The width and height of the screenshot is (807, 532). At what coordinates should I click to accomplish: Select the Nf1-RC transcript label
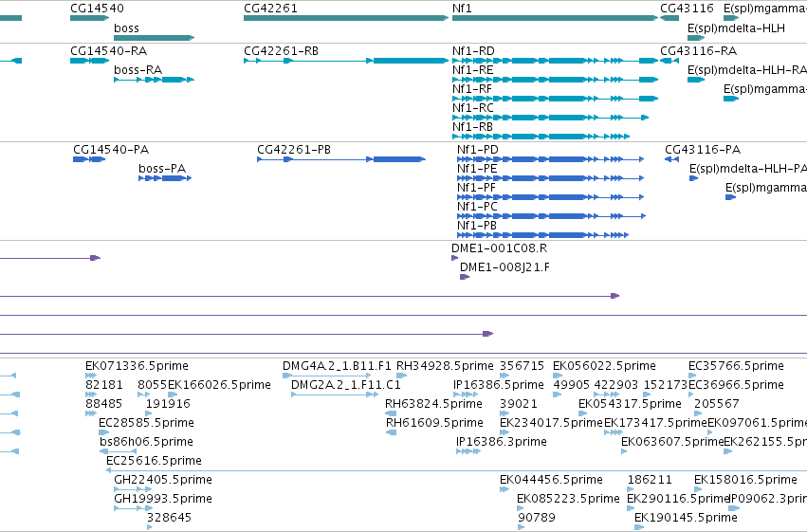(472, 108)
